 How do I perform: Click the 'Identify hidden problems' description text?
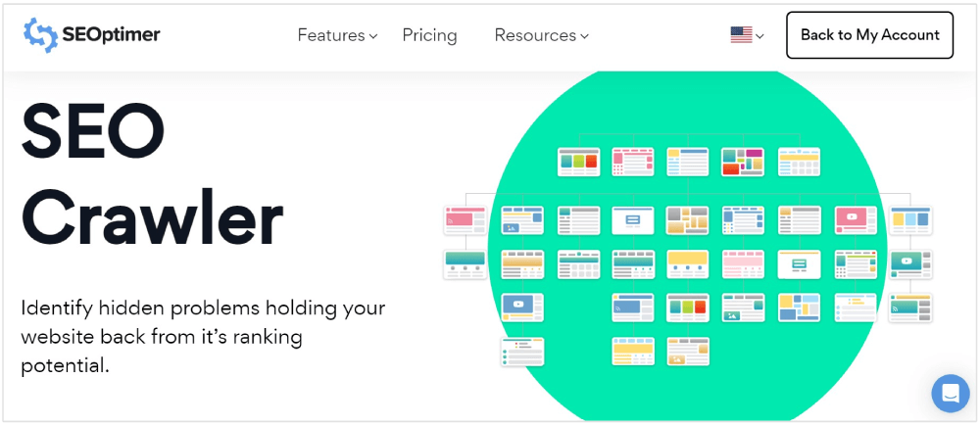pos(203,337)
